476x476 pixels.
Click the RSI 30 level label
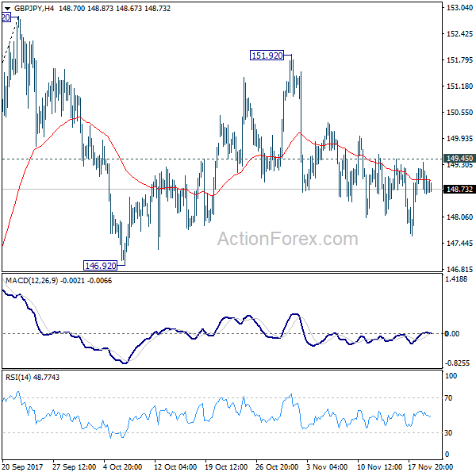[x=448, y=433]
